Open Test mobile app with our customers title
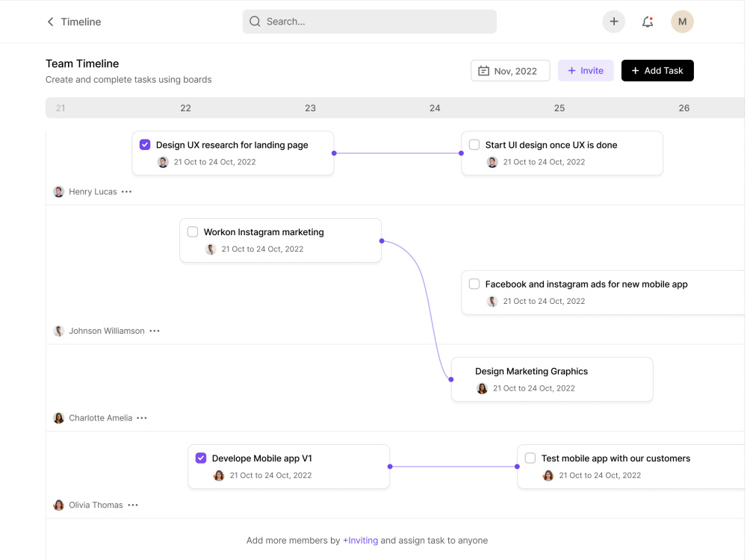 coord(616,458)
